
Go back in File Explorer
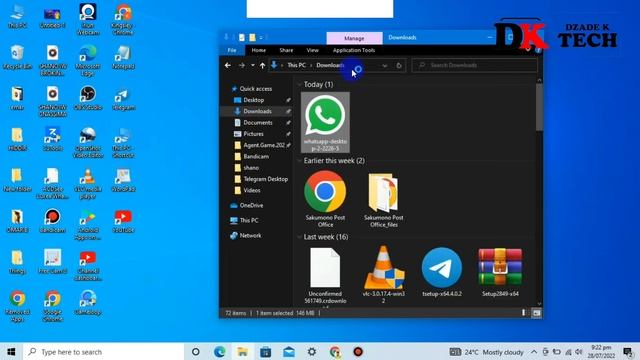(228, 65)
